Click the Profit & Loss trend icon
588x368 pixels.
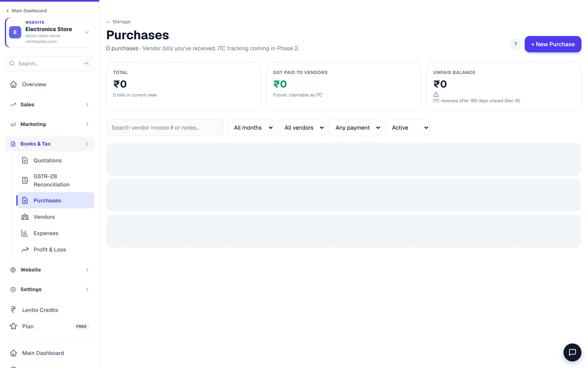click(x=25, y=249)
